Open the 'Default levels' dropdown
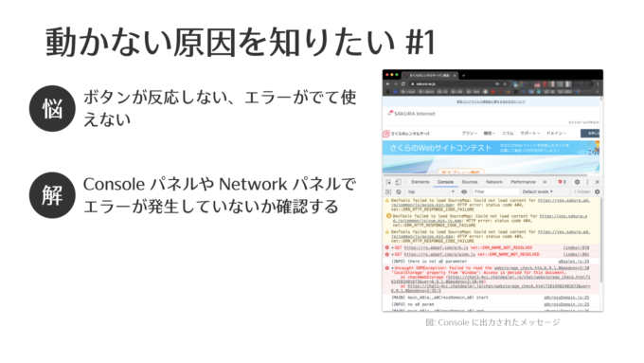 tap(537, 191)
